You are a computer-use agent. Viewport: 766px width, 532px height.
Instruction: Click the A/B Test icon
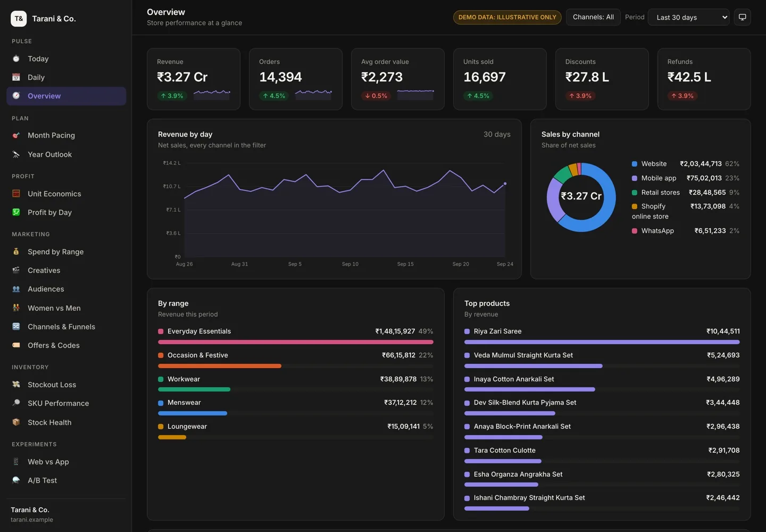(16, 480)
